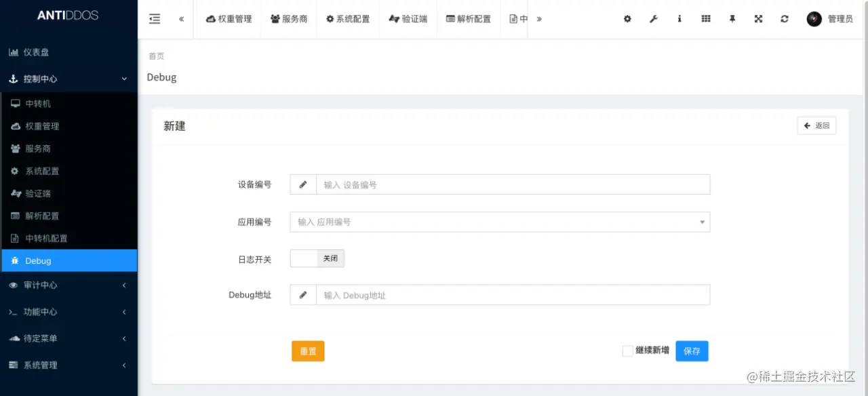This screenshot has width=868, height=396.
Task: Switch to the 服务商 tab
Action: 289,19
